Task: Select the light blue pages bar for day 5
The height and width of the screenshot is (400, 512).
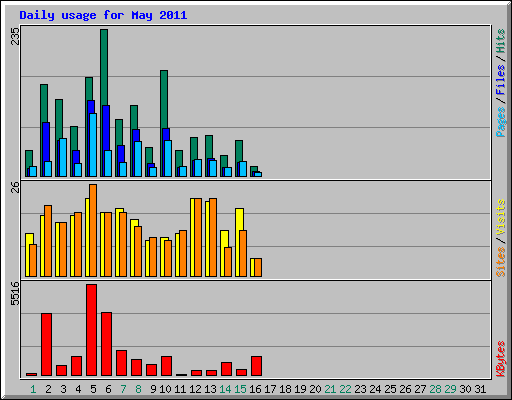Action: 93,145
